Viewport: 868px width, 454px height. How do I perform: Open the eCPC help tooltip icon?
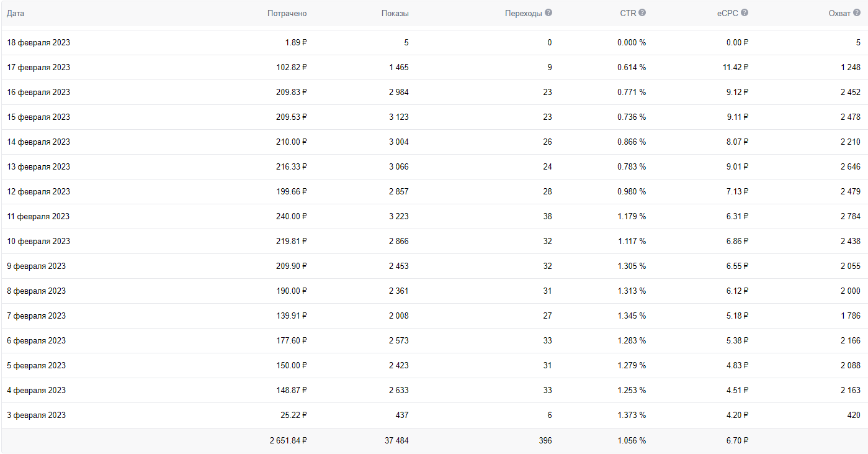coord(745,13)
